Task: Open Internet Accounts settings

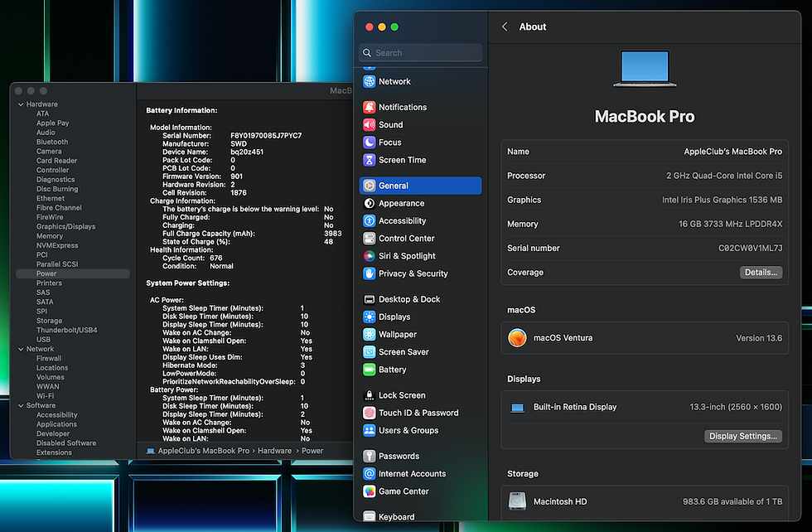Action: [420, 474]
